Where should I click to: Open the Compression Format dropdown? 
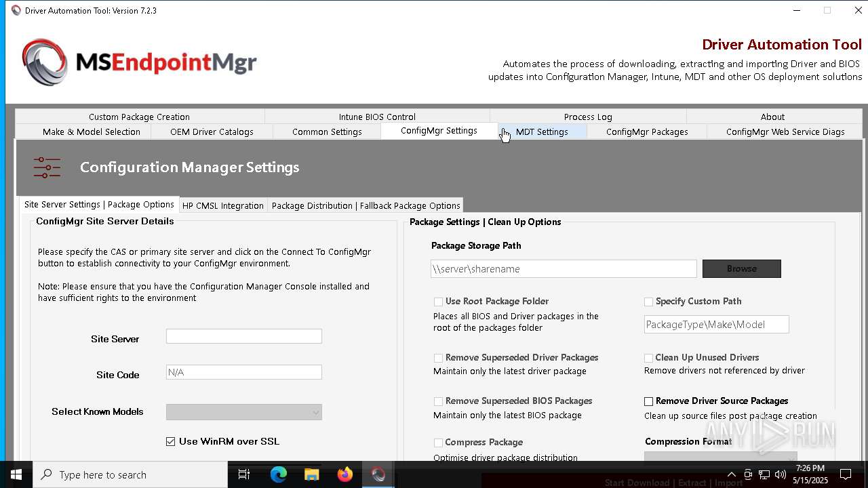tap(720, 457)
